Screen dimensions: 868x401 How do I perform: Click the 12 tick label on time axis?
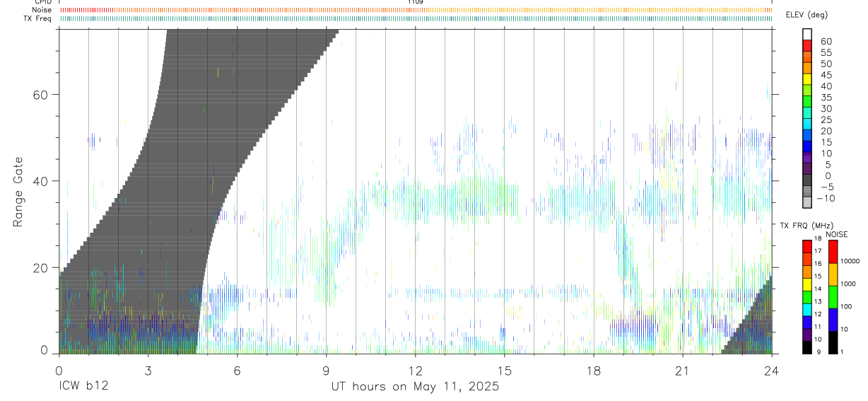pyautogui.click(x=416, y=371)
